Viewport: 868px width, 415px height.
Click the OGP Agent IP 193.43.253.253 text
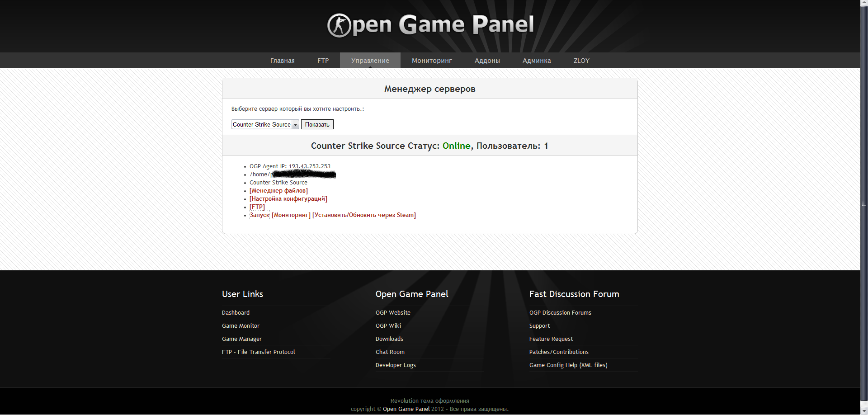290,166
